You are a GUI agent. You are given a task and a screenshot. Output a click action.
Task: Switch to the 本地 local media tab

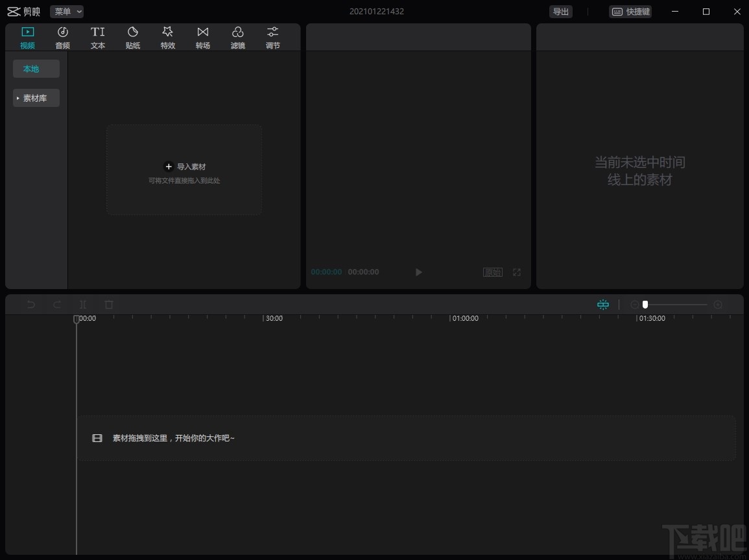pos(36,68)
